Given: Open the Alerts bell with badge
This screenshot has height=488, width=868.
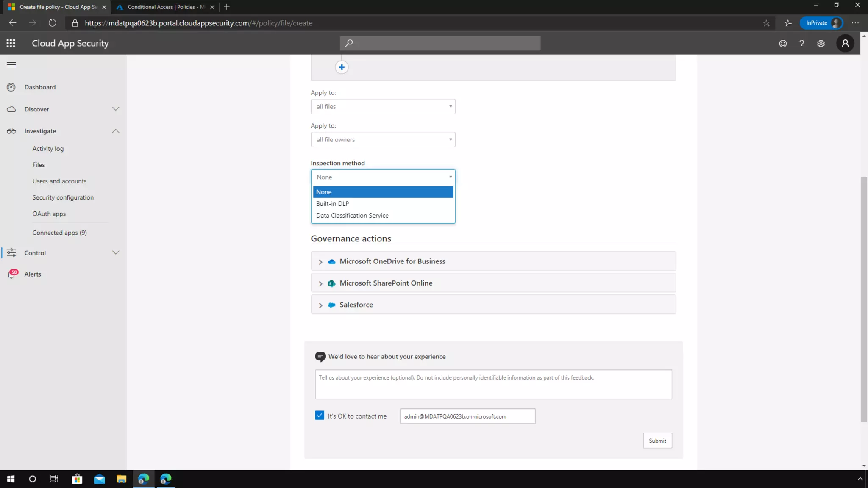Looking at the screenshot, I should (12, 274).
